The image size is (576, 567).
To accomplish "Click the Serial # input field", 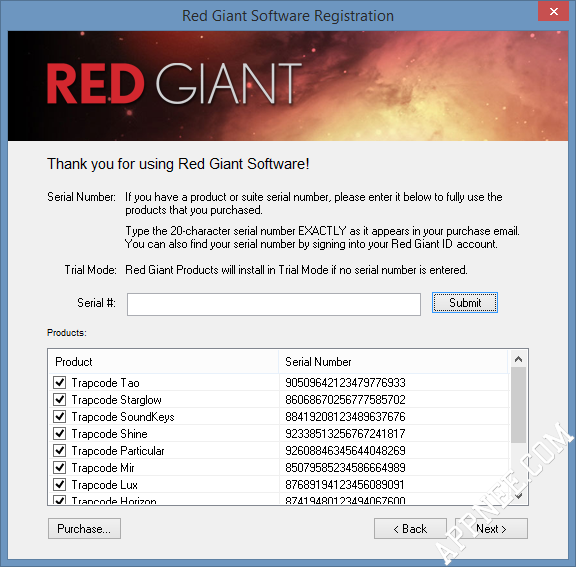I will [274, 304].
